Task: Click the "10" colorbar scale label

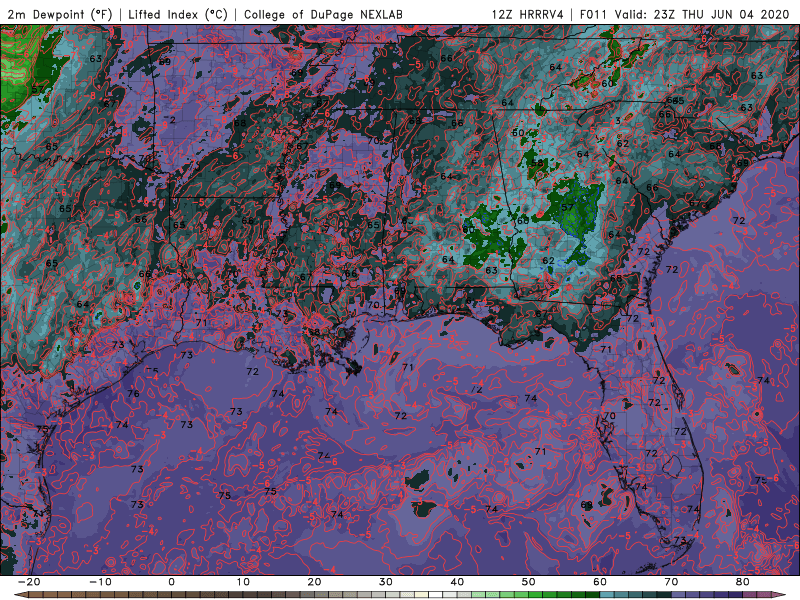Action: pyautogui.click(x=243, y=582)
